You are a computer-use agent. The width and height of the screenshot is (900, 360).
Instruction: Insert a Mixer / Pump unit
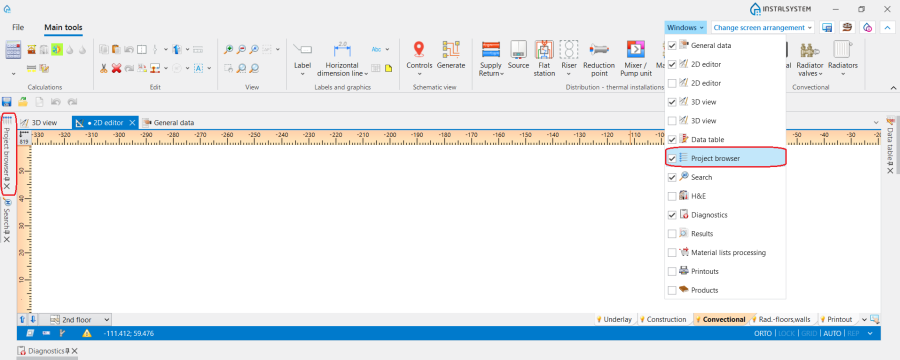(636, 59)
